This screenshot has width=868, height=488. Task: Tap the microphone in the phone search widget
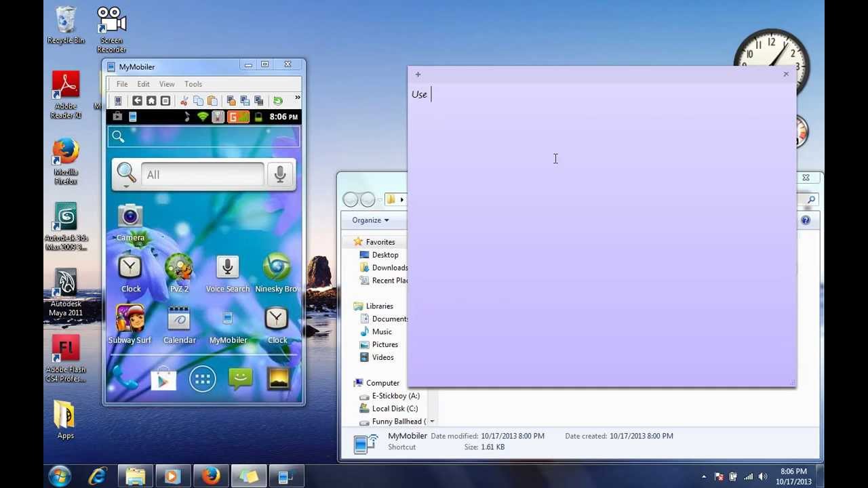(x=280, y=174)
